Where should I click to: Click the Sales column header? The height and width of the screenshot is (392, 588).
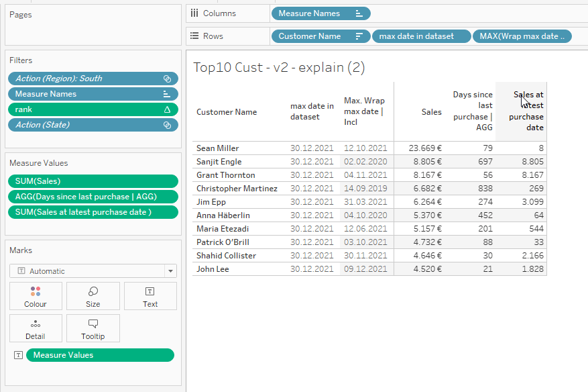[x=431, y=112]
